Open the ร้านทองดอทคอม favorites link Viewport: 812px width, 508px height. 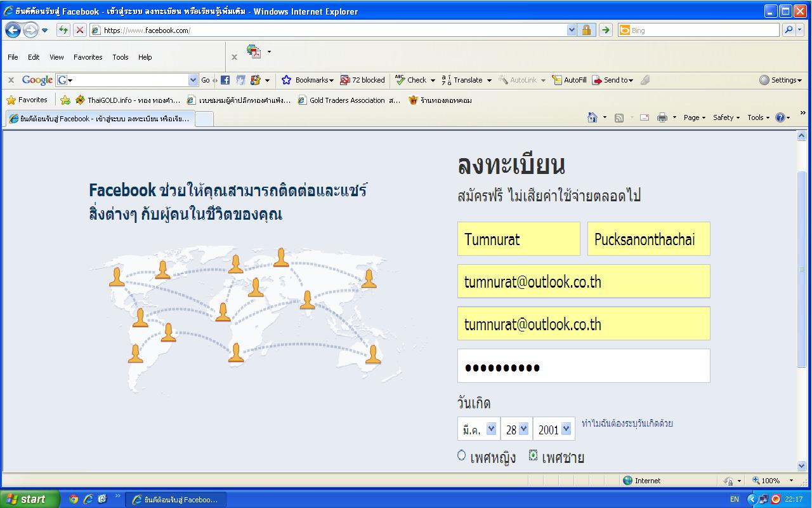pos(440,100)
